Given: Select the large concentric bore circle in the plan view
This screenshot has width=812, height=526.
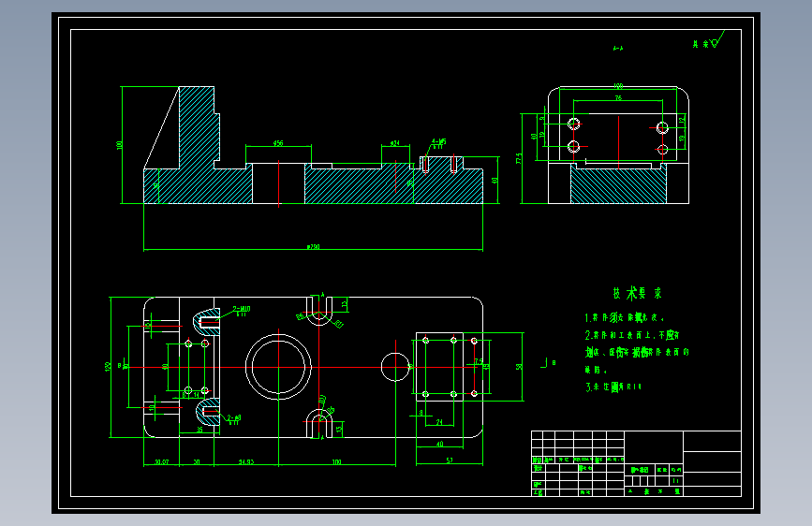Looking at the screenshot, I should tap(278, 367).
